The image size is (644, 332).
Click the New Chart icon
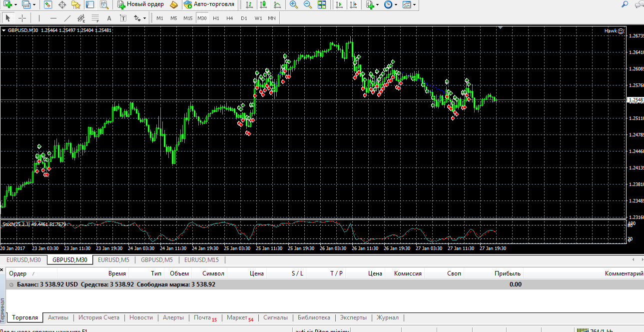8,4
